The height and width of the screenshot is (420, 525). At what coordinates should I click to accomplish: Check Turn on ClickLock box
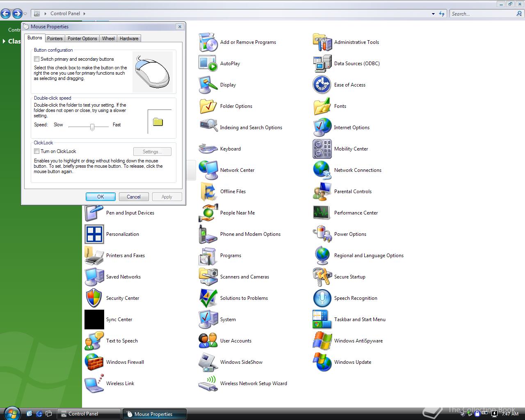pos(37,151)
